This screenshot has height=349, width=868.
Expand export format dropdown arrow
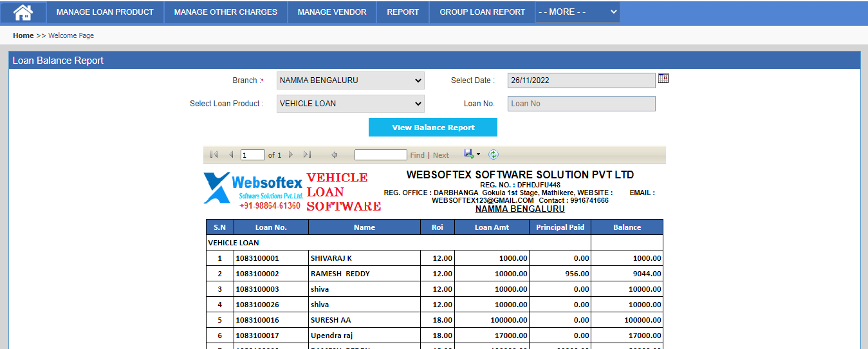pos(478,155)
